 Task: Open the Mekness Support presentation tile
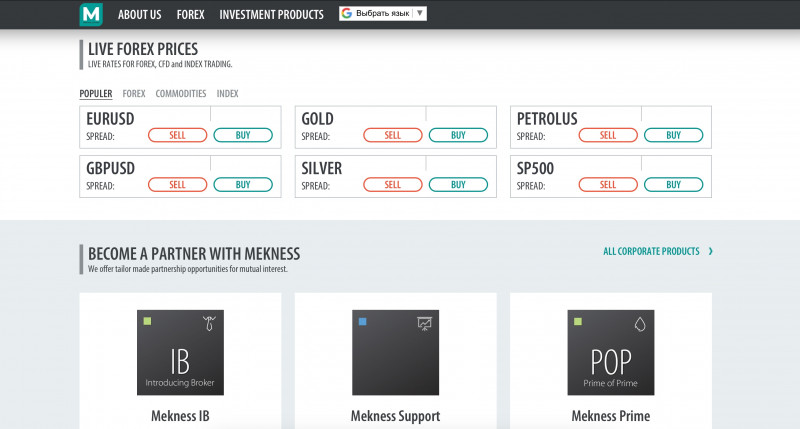395,352
